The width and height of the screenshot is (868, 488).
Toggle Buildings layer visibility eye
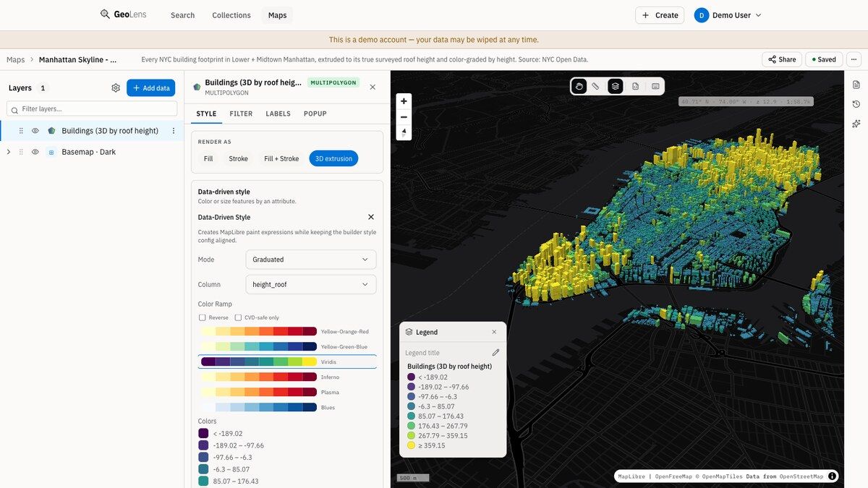pos(35,131)
